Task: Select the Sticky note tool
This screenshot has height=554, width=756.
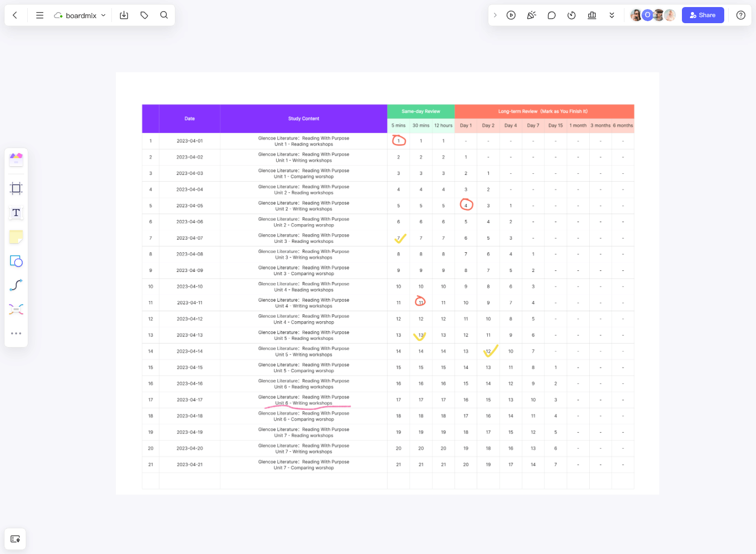Action: coord(16,237)
